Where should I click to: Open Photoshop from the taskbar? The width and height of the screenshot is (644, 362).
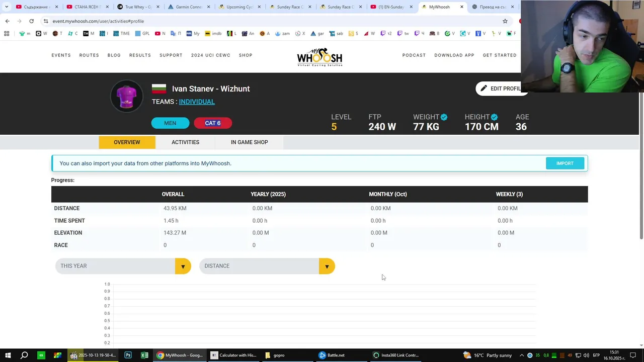click(x=128, y=355)
